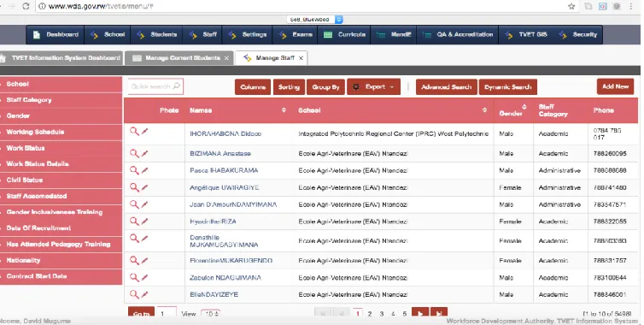Reload the page in browser

coord(26,6)
